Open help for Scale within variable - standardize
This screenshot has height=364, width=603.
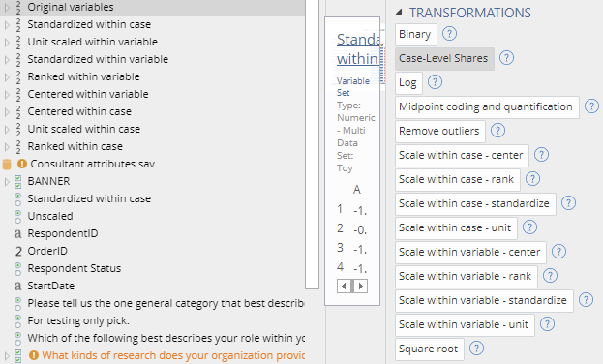[587, 300]
